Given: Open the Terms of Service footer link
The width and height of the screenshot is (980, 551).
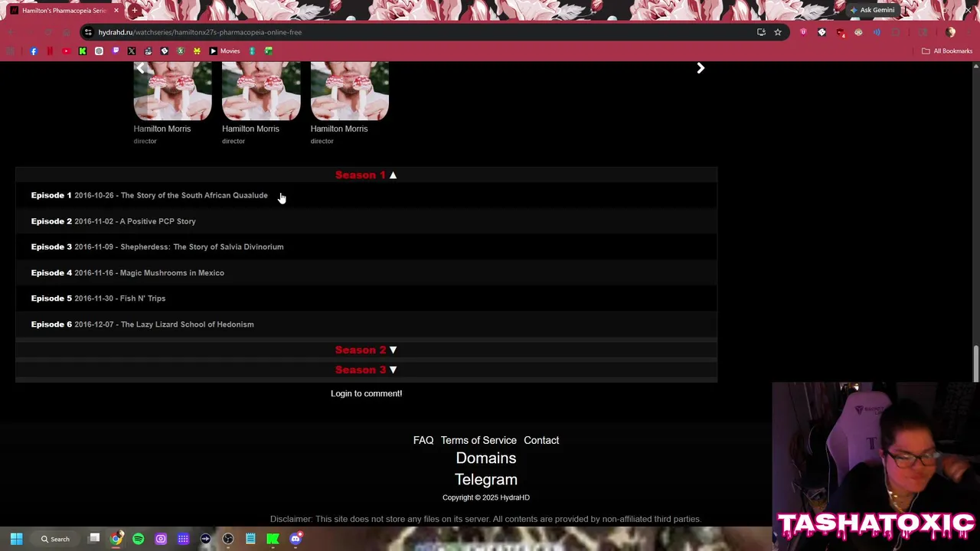Looking at the screenshot, I should point(479,440).
